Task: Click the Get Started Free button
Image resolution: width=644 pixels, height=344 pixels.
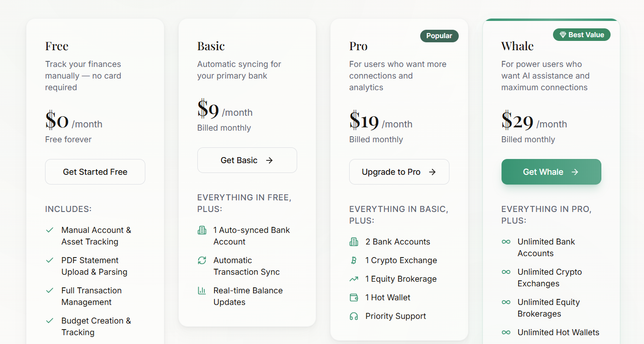Action: (95, 172)
